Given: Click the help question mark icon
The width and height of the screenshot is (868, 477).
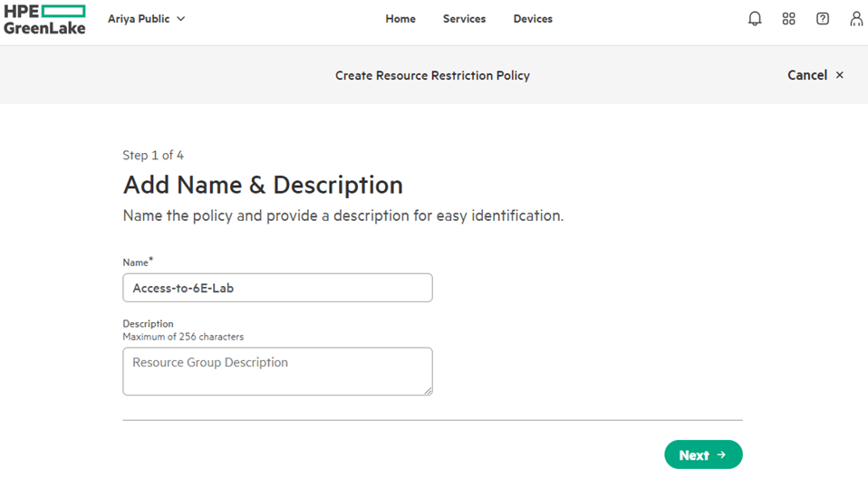Looking at the screenshot, I should click(x=823, y=19).
